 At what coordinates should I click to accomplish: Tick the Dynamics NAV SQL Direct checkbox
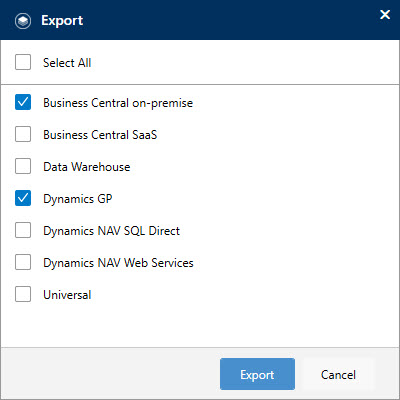click(x=23, y=230)
